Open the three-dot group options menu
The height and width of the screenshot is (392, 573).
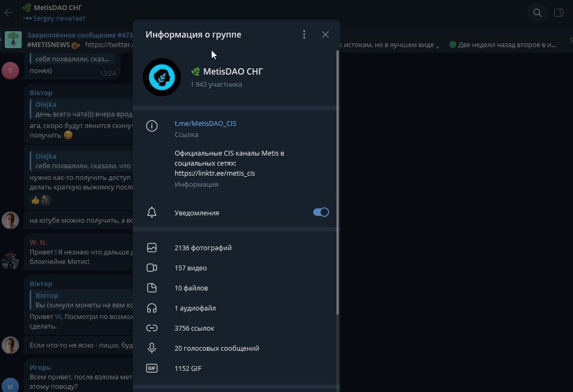coord(304,34)
